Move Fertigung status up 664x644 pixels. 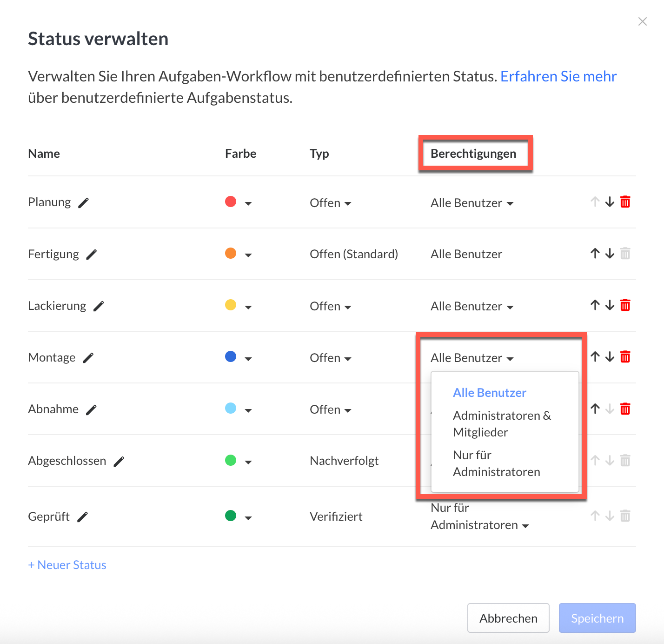point(595,254)
